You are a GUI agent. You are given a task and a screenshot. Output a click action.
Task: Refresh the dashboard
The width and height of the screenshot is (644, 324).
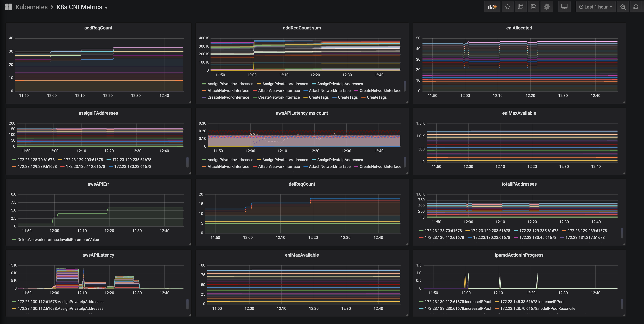point(636,7)
